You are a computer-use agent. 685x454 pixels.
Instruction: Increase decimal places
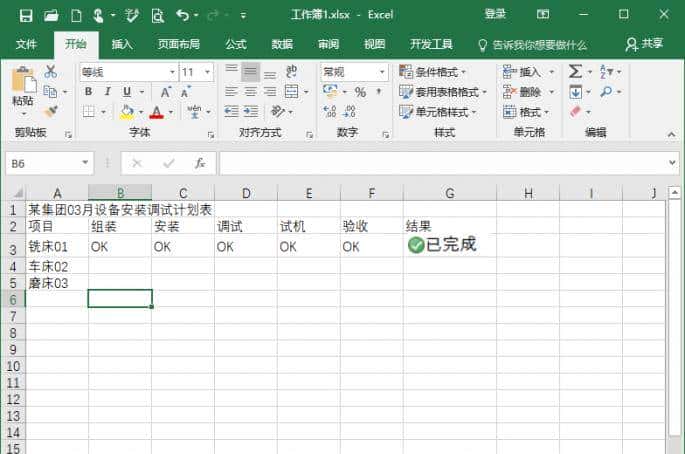pos(330,112)
